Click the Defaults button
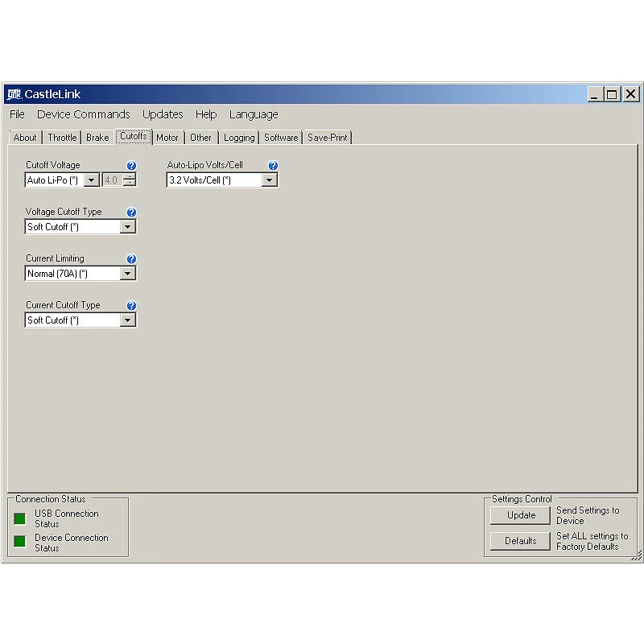Screen dimensions: 644x644 [520, 541]
